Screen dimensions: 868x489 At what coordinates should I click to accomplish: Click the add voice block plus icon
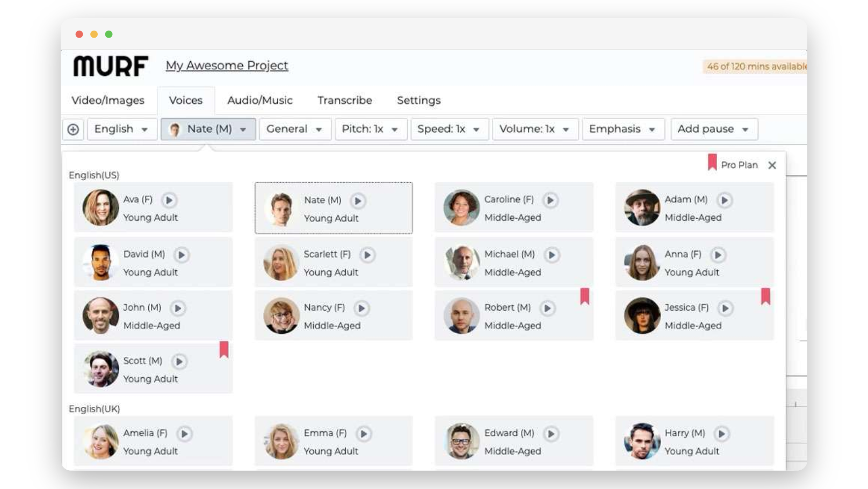click(74, 129)
